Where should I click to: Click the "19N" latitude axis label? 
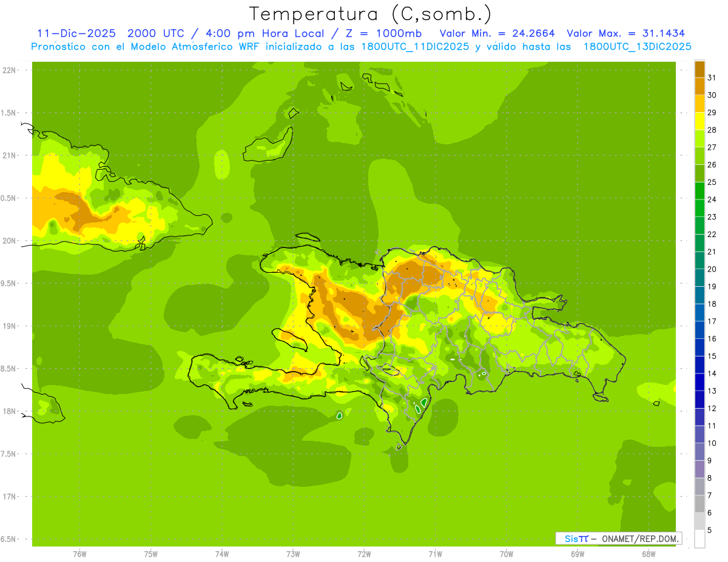point(9,326)
